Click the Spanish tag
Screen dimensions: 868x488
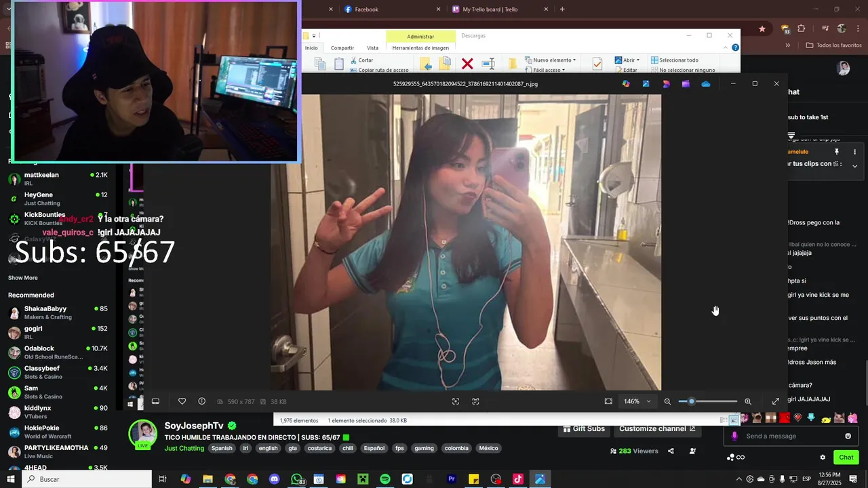(222, 448)
